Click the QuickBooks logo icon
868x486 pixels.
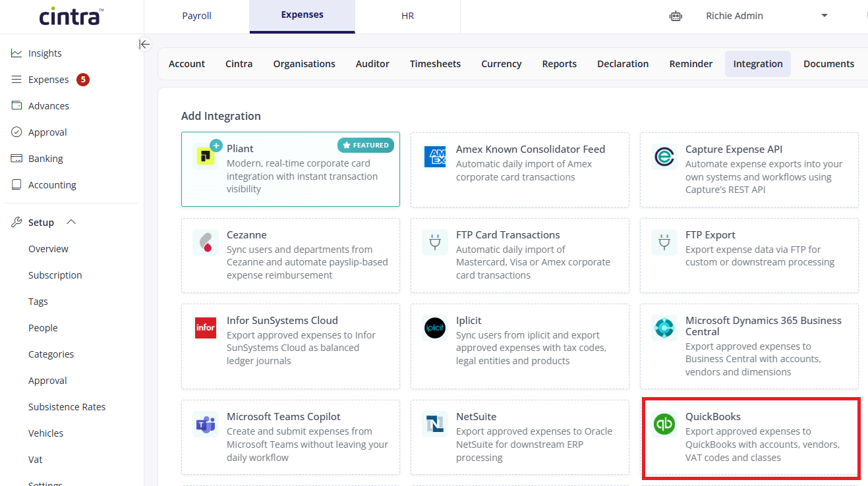(x=664, y=423)
